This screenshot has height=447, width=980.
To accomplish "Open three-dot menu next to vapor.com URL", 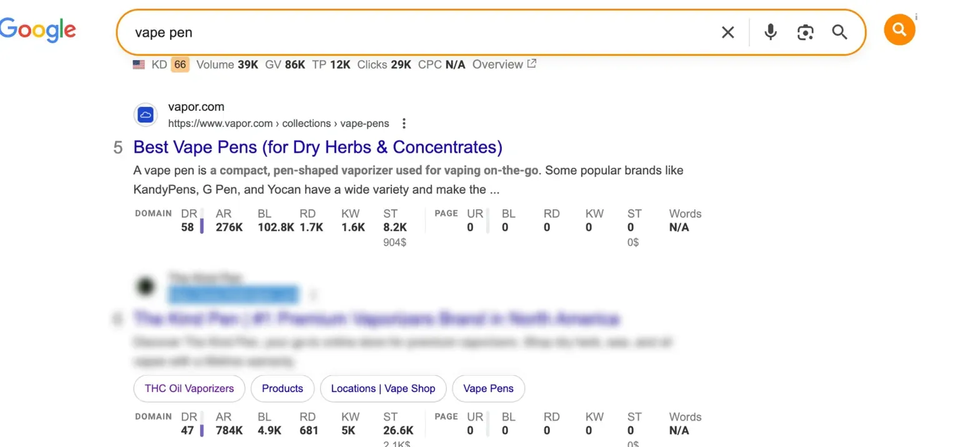I will (x=404, y=123).
